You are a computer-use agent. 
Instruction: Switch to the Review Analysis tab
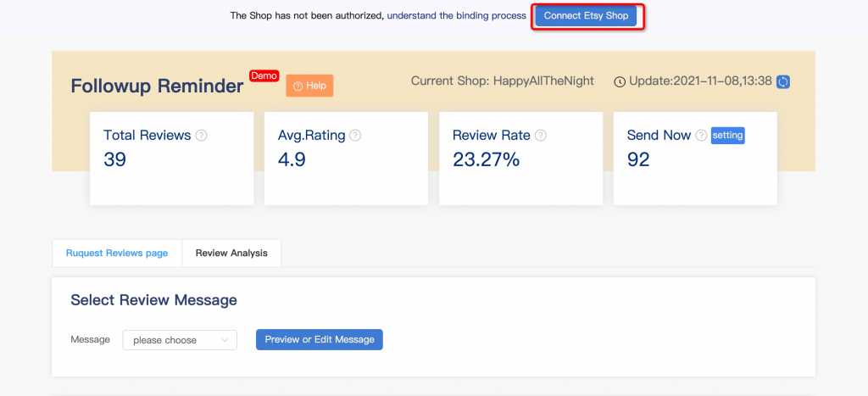(x=231, y=253)
